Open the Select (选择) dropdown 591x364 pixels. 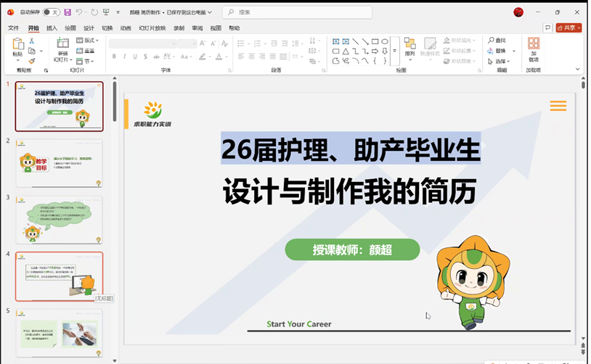[501, 61]
